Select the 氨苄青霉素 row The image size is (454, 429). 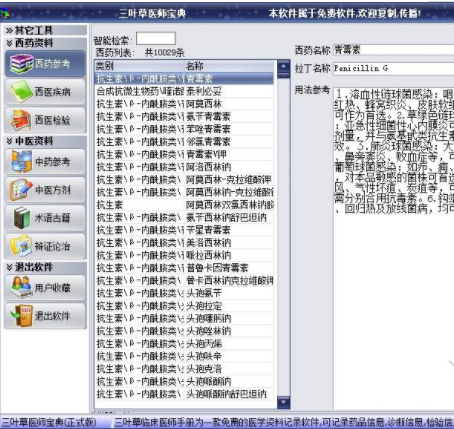click(x=184, y=117)
